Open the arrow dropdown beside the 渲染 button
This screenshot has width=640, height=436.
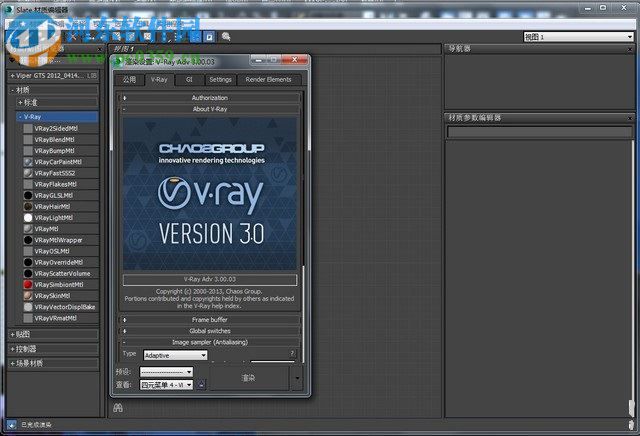coord(297,378)
